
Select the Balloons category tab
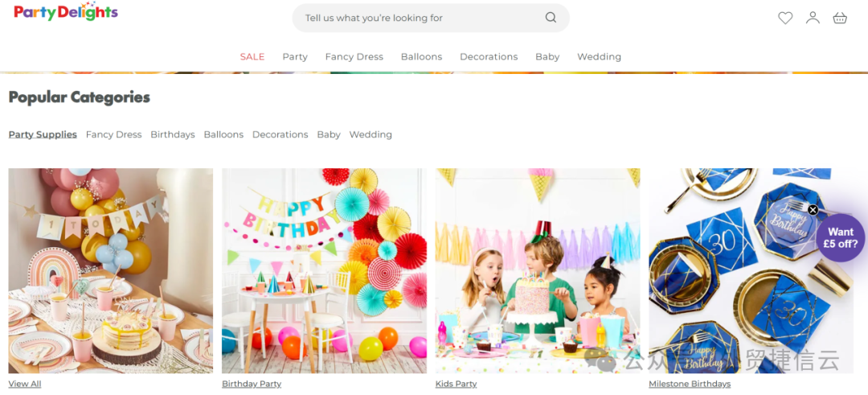tap(223, 134)
